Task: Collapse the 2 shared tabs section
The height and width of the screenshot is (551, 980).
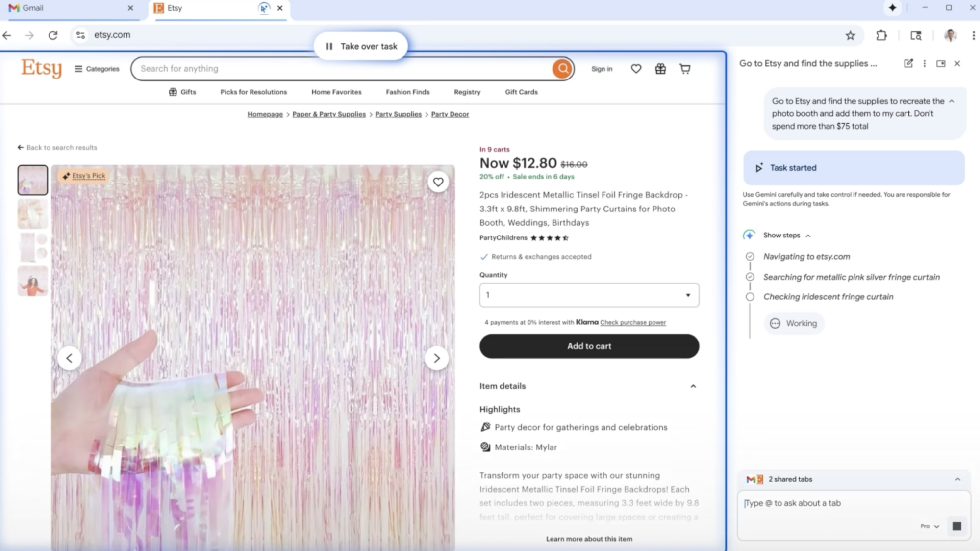Action: tap(958, 479)
